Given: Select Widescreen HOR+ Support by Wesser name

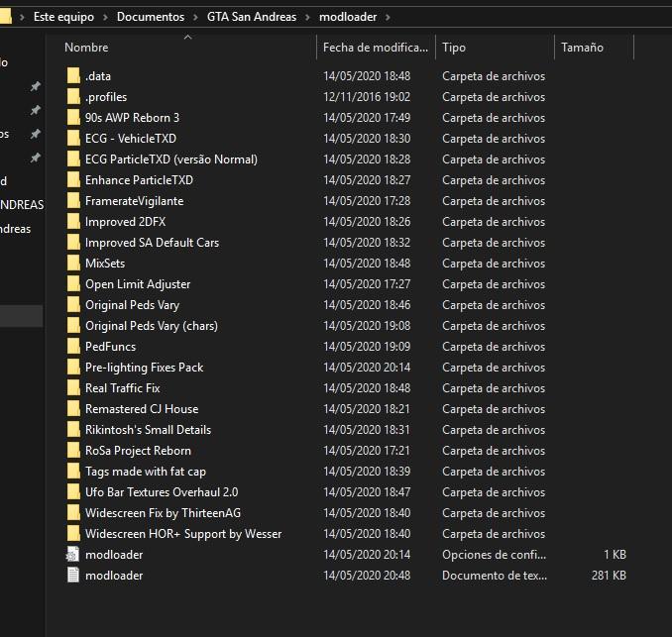Looking at the screenshot, I should 183,534.
